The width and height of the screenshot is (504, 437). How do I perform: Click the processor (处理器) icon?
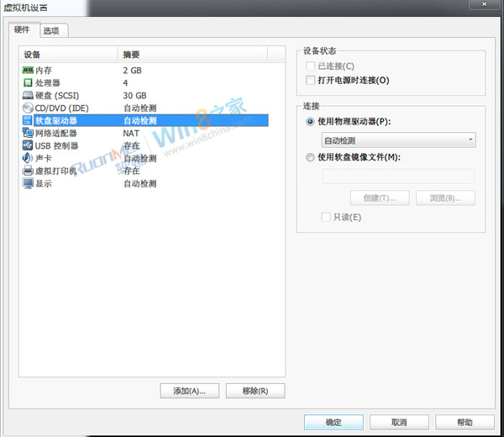click(28, 82)
